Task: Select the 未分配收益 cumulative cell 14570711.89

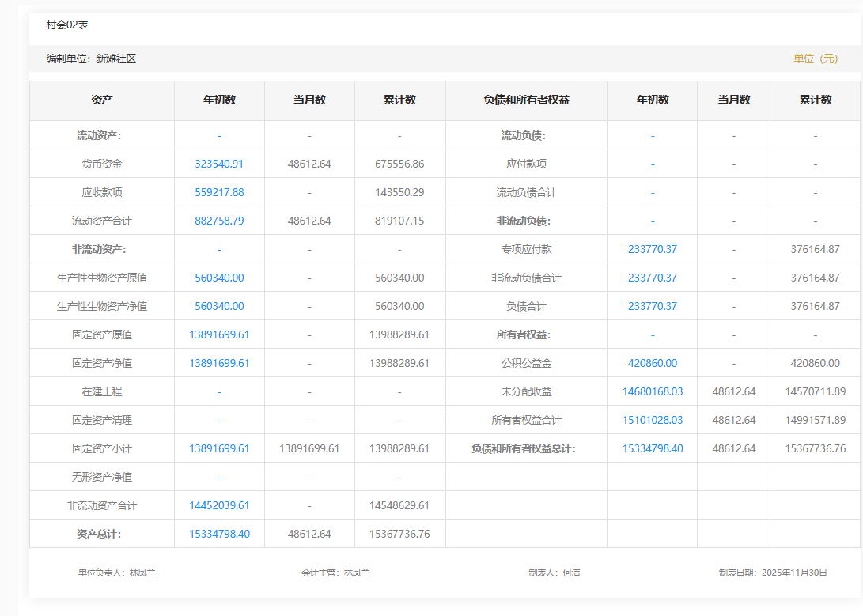Action: (815, 391)
